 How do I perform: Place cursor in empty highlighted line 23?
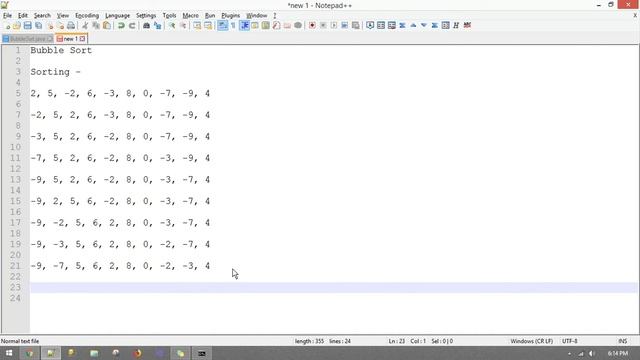(333, 287)
